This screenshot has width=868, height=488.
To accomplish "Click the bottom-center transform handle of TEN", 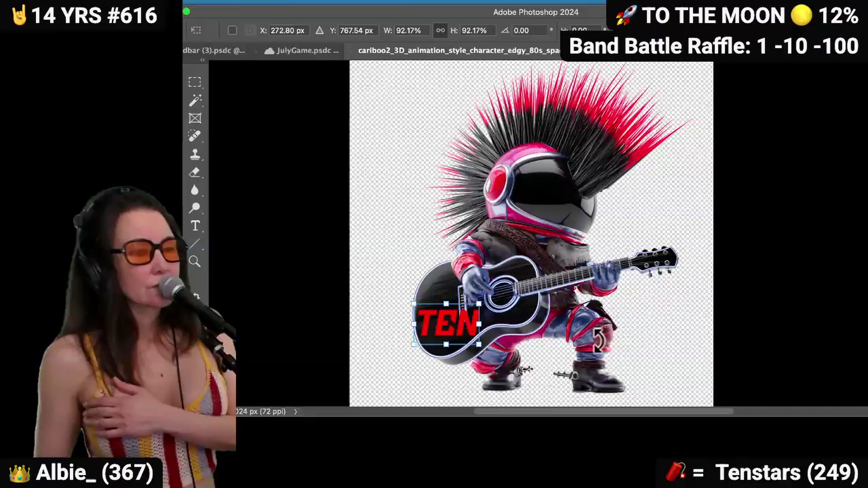I will point(446,344).
